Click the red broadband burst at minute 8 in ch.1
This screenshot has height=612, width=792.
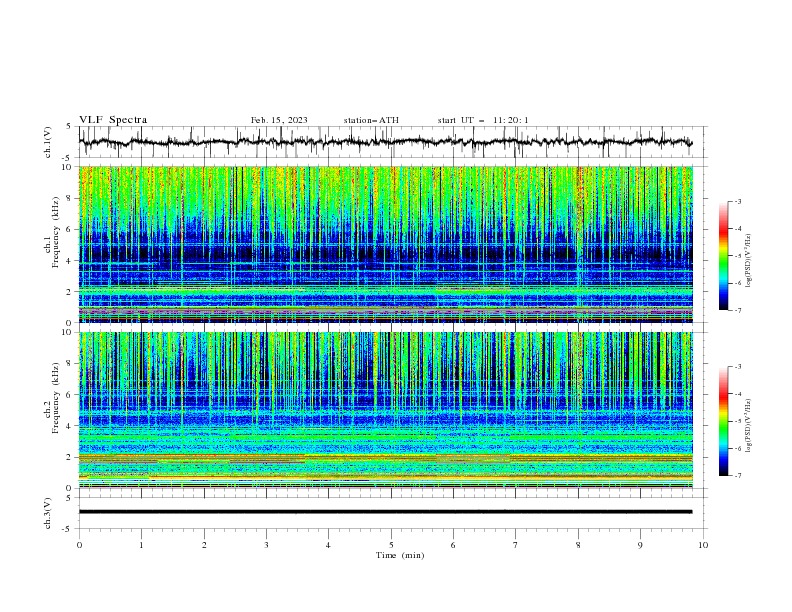click(580, 212)
